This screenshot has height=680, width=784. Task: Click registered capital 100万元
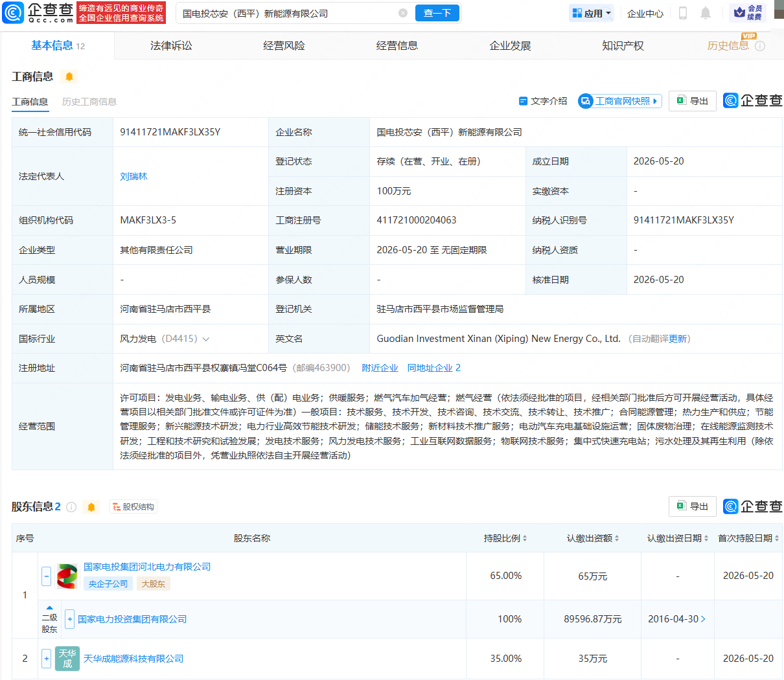[394, 191]
